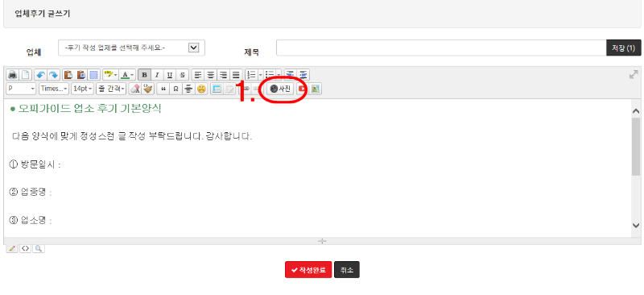This screenshot has height=295, width=644.
Task: Open the font color dropdown arrow
Action: coord(132,75)
